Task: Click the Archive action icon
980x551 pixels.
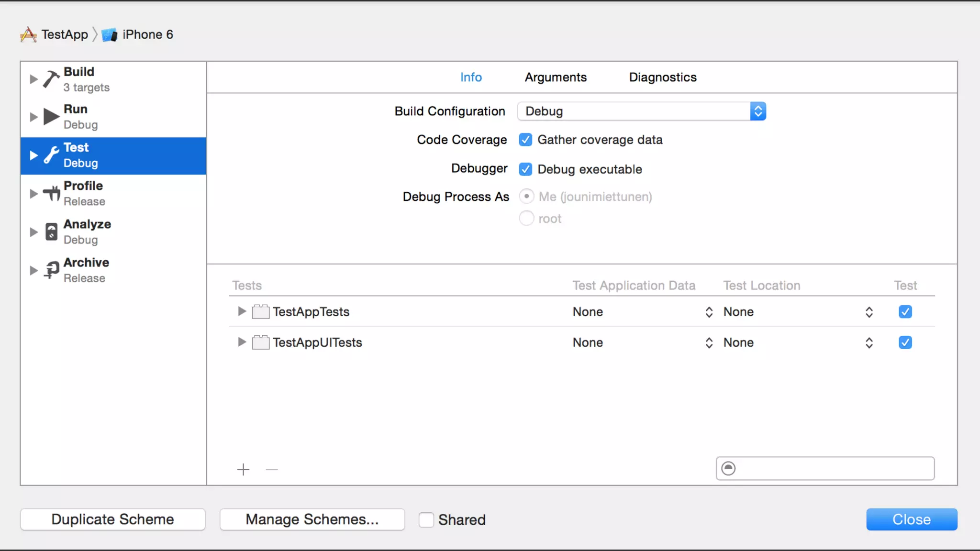Action: pyautogui.click(x=51, y=270)
